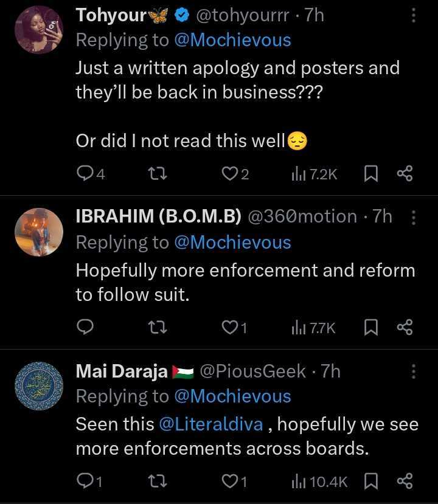Viewport: 438px width, 504px height.
Task: Open IBRAHIM (B.O.M.B) profile name
Action: (x=158, y=216)
